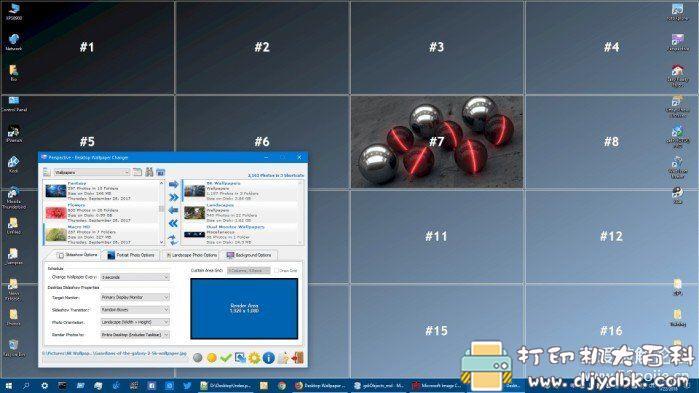
Task: Switch to the Desktop Wallpaper taskbar button
Action: [x=320, y=386]
